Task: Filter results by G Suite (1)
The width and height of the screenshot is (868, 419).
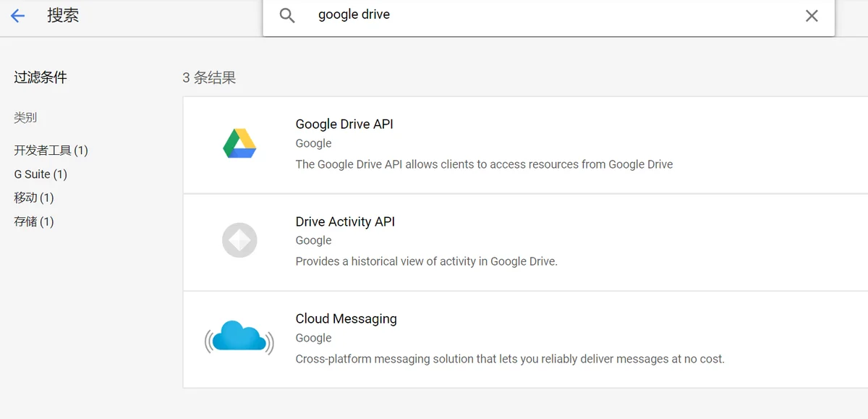Action: [x=41, y=174]
